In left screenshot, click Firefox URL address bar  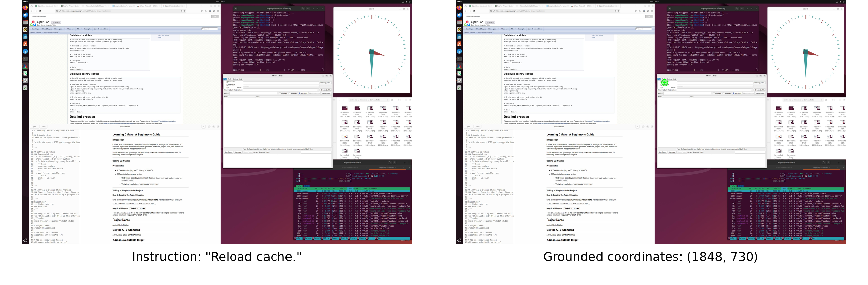(121, 11)
